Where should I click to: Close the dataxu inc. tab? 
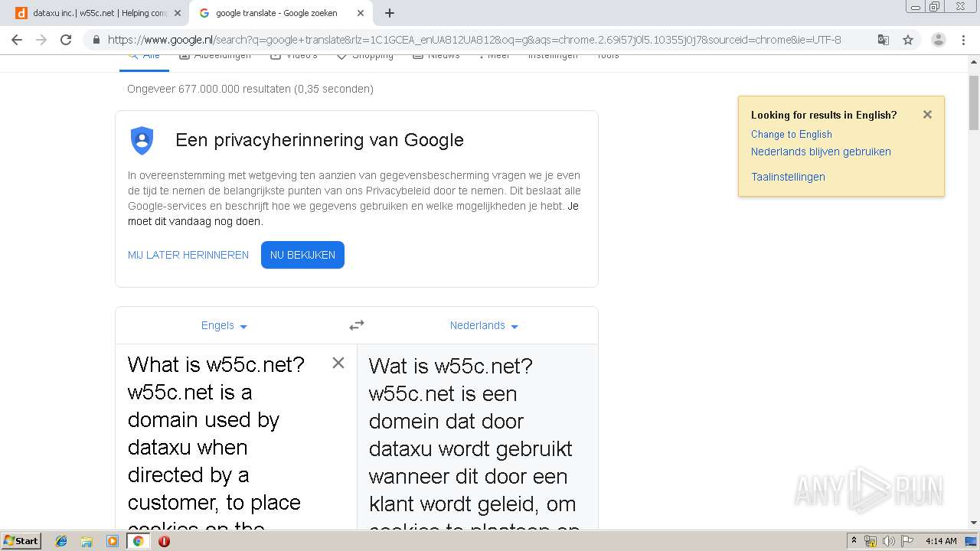pos(178,13)
